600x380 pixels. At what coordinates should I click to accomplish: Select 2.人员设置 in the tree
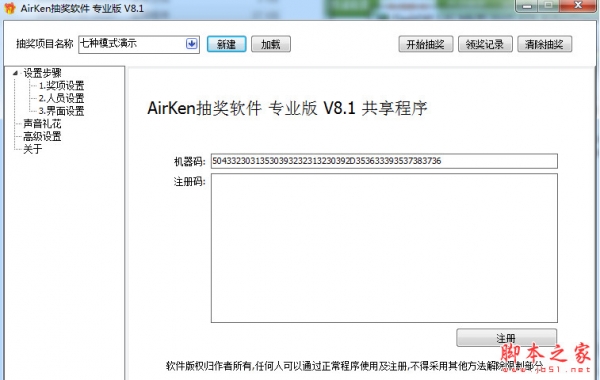coord(61,98)
